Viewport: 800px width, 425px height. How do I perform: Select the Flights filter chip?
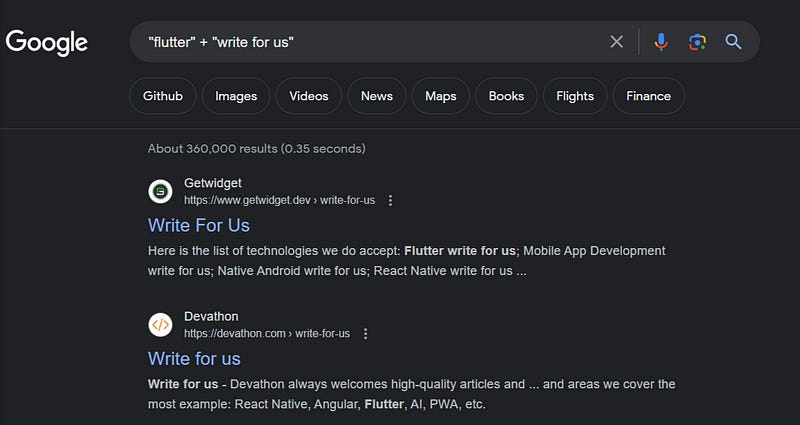click(x=575, y=96)
